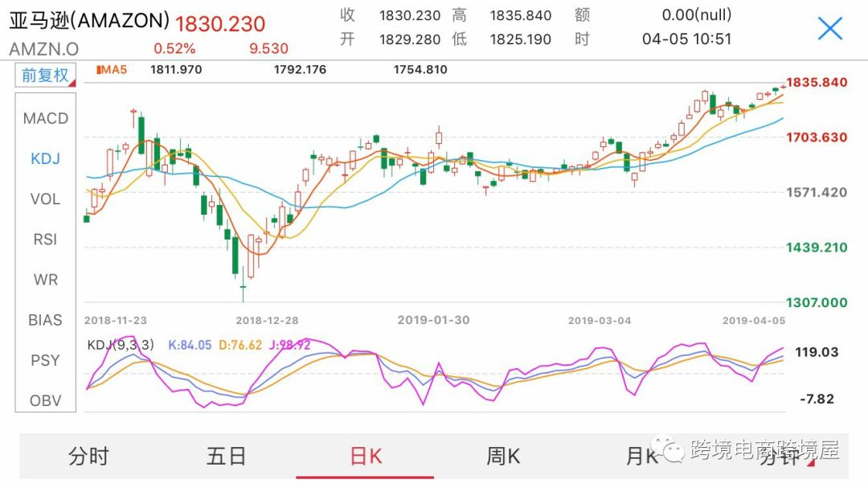Open the 月K monthly chart tab
Image resolution: width=868 pixels, height=488 pixels.
coord(641,457)
